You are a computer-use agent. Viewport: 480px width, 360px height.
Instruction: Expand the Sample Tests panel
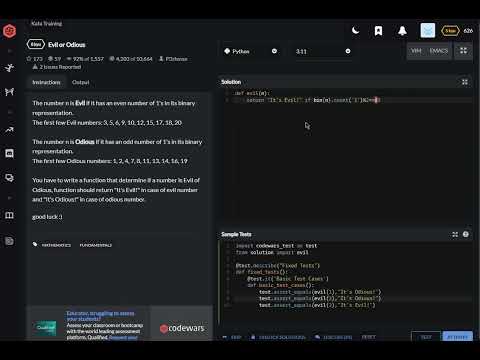click(455, 234)
